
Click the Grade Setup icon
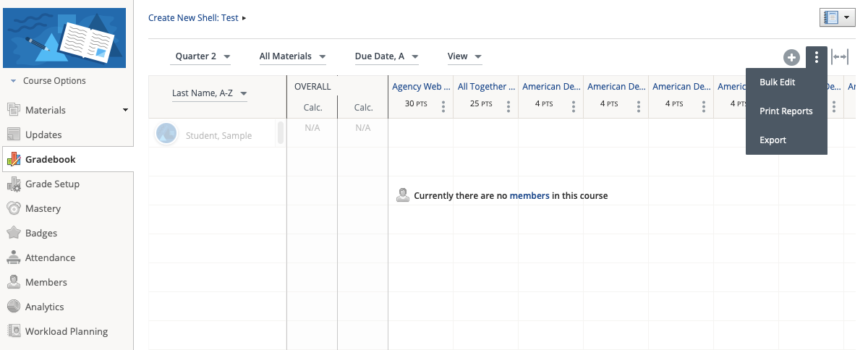pyautogui.click(x=13, y=184)
